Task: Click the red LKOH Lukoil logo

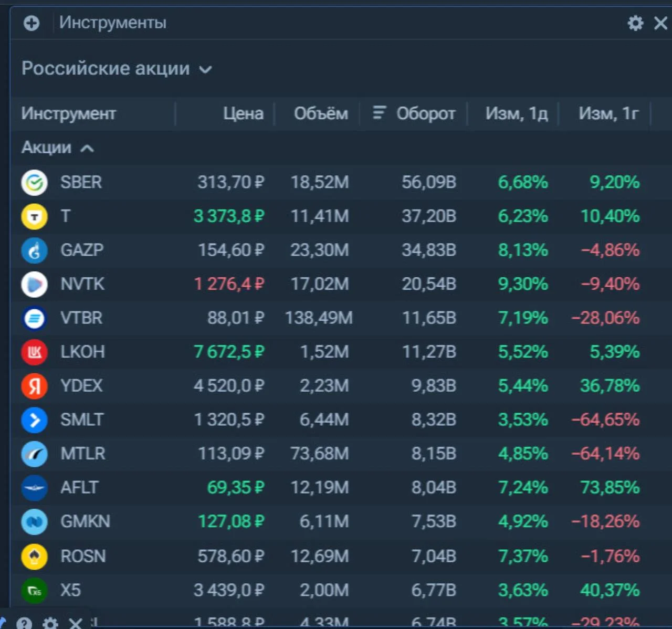Action: pyautogui.click(x=35, y=352)
